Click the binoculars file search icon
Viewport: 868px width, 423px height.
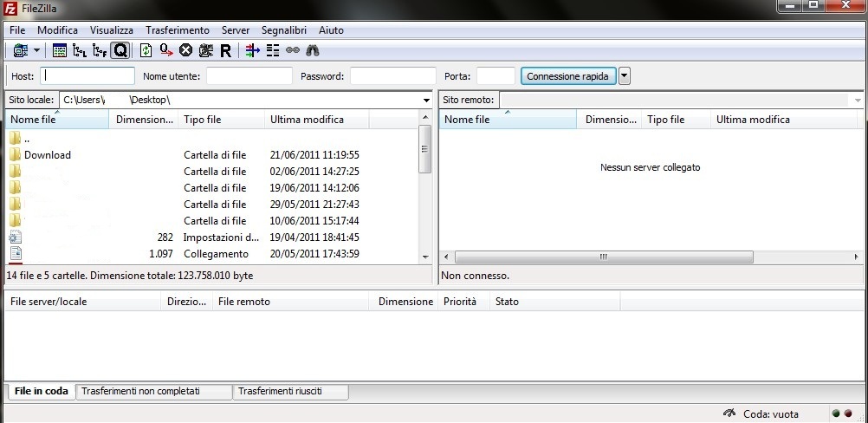point(313,51)
